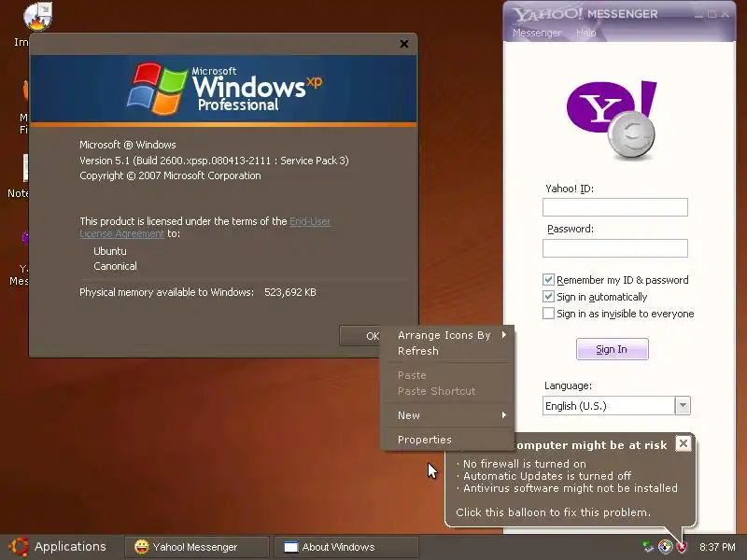Select Refresh in the context menu

447,351
